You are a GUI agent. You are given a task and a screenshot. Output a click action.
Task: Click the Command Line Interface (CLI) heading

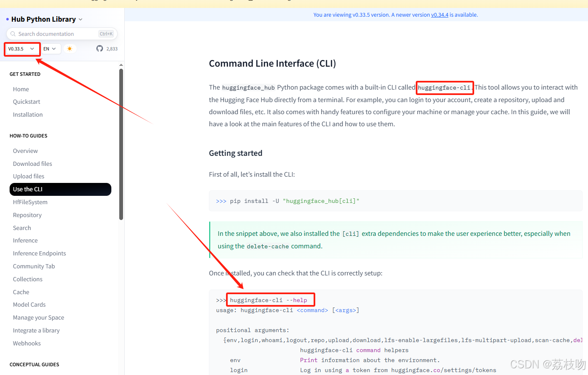click(272, 63)
